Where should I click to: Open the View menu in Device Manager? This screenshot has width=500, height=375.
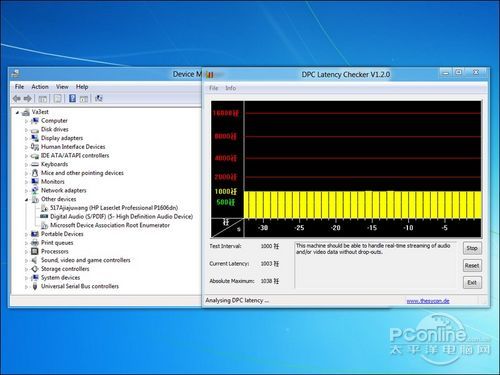tap(62, 87)
